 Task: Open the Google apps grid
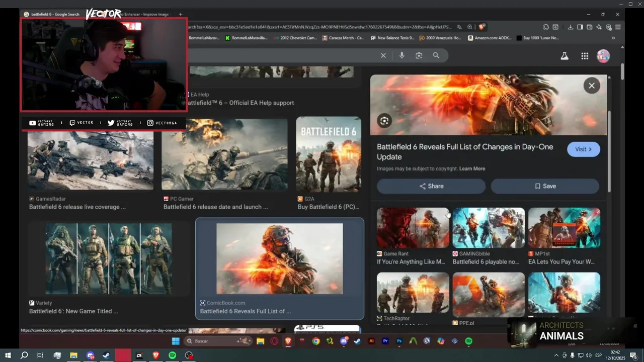pyautogui.click(x=585, y=56)
